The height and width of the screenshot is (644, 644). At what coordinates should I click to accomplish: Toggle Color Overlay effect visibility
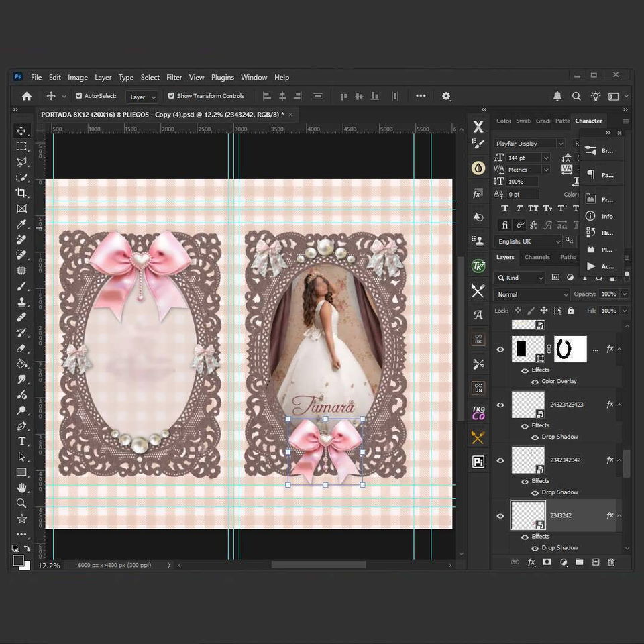click(535, 382)
